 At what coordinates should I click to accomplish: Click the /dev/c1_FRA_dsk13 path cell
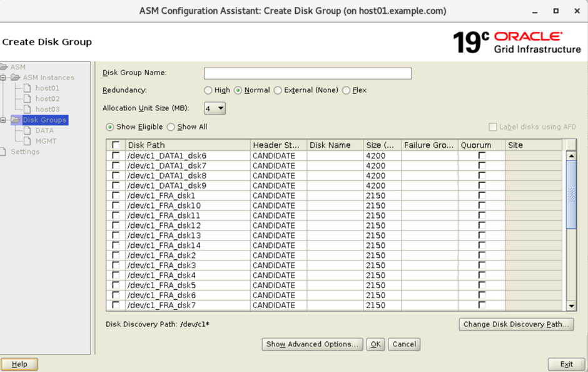[188, 235]
